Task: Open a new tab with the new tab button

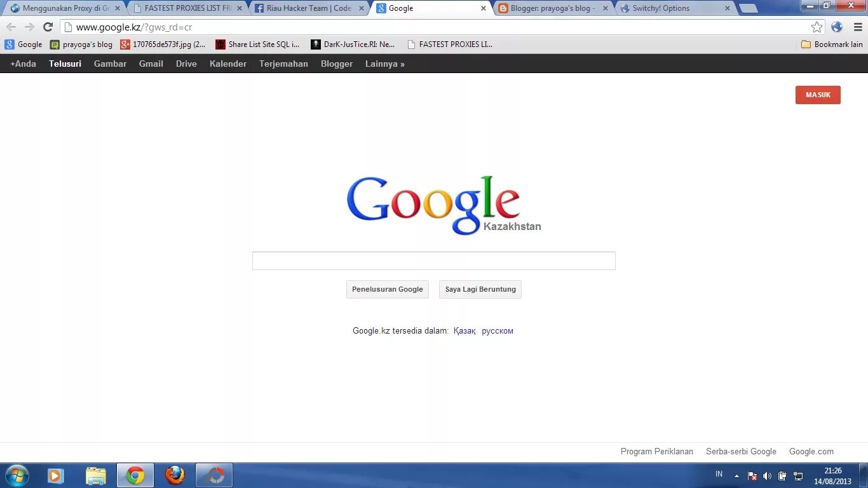Action: click(x=749, y=8)
